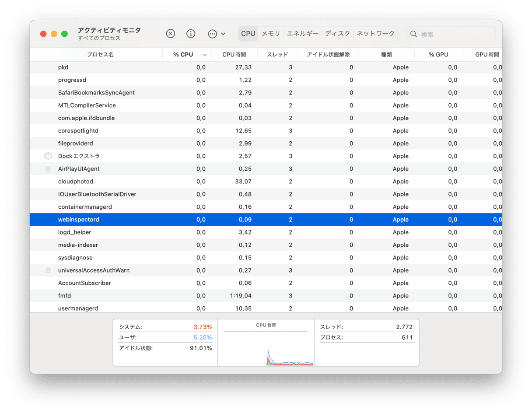Select the usermanagerd process

pyautogui.click(x=78, y=308)
